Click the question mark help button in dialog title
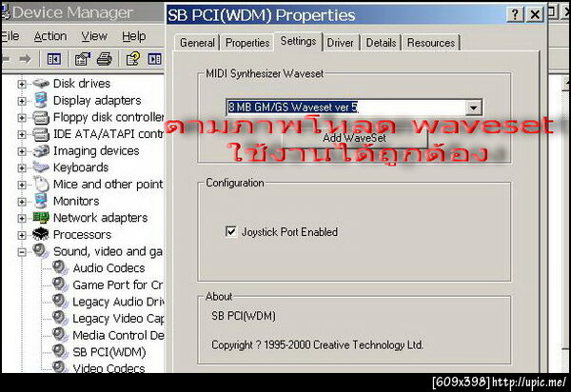This screenshot has height=392, width=571. click(515, 14)
